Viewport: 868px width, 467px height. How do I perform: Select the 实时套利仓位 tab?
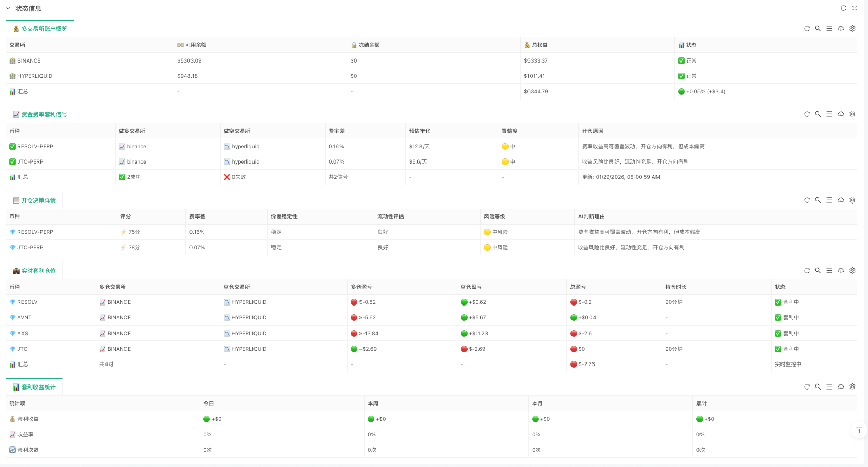[34, 271]
